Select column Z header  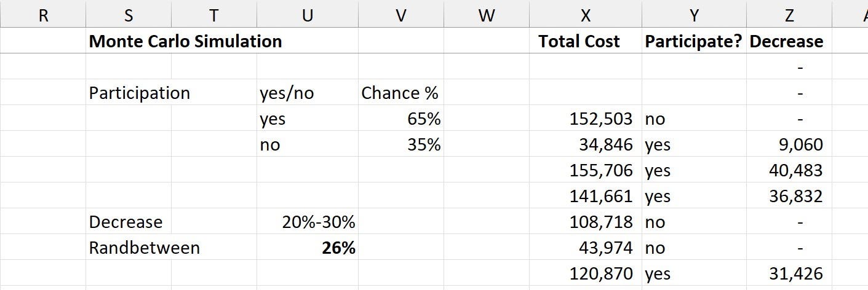point(789,15)
